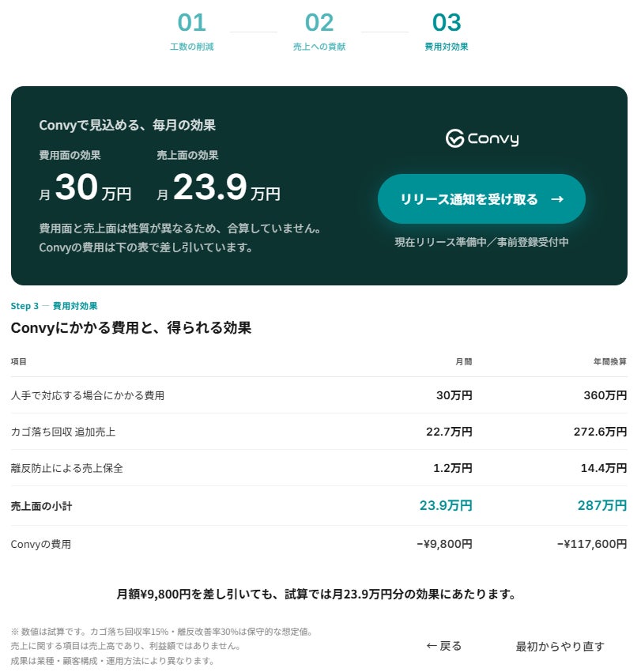Click the footnote 成果は業種・顧客構成・運用方法により異なります
The width and height of the screenshot is (641, 672).
tap(113, 661)
